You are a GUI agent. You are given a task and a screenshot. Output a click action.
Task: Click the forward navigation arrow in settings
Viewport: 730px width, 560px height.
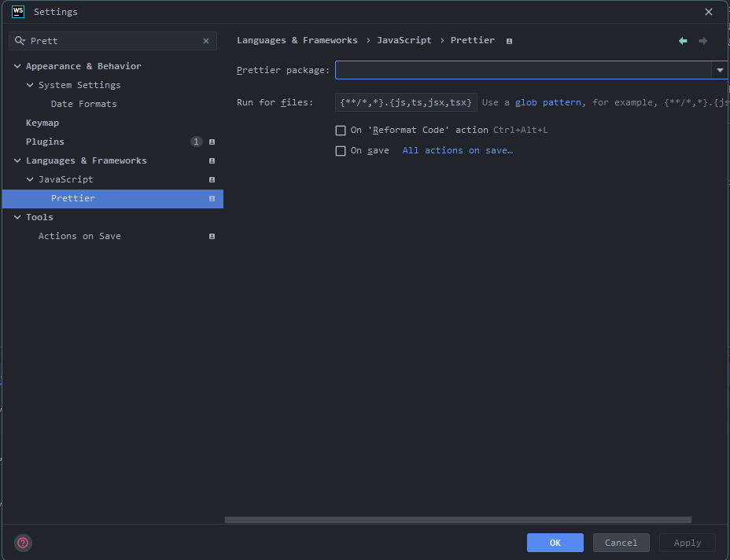(703, 41)
